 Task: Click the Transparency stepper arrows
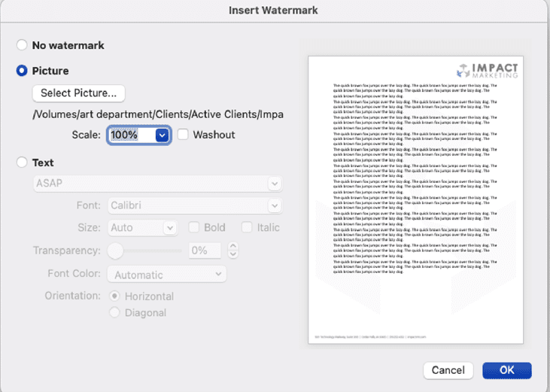point(232,251)
